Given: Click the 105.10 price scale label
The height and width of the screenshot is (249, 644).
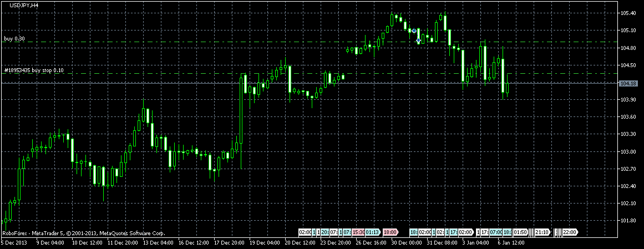Looking at the screenshot, I should [628, 31].
